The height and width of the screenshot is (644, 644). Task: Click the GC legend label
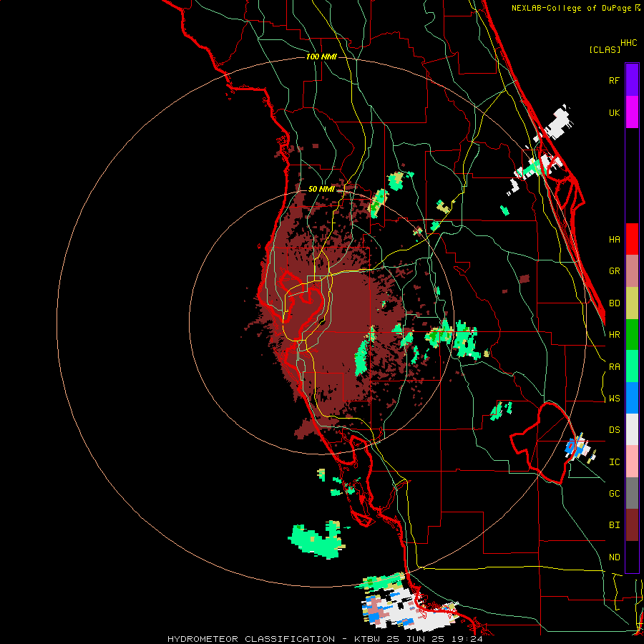(614, 494)
